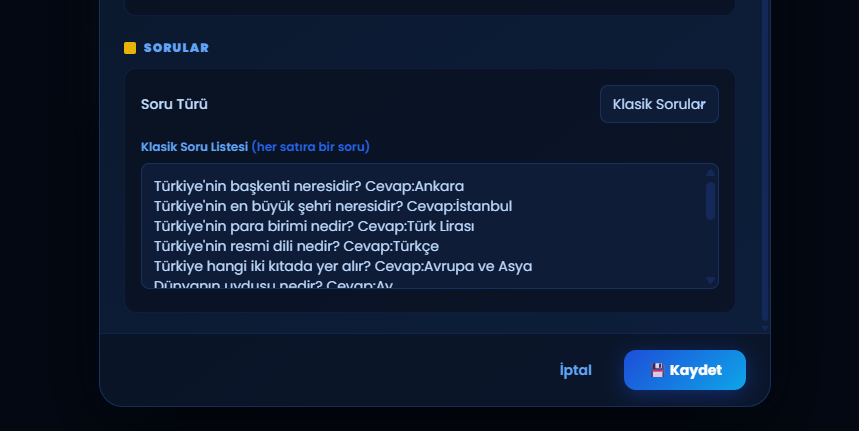Click the line about Türk Lirası

tap(314, 226)
